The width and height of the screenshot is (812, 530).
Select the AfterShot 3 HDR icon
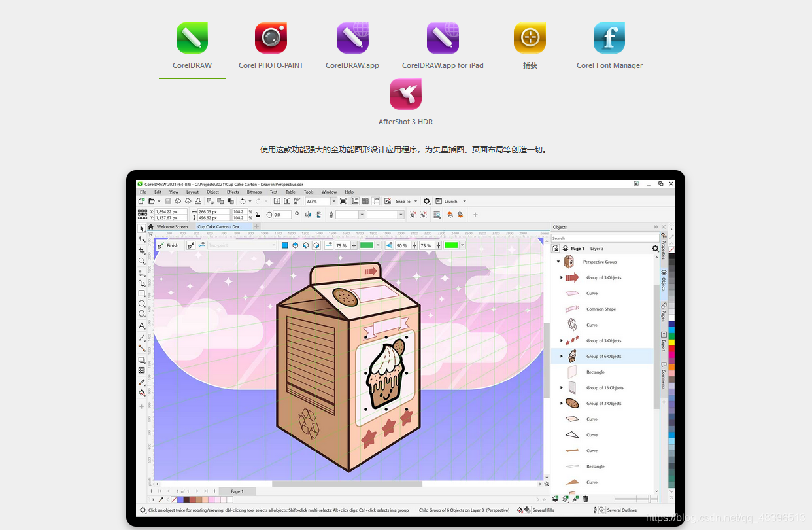[405, 94]
